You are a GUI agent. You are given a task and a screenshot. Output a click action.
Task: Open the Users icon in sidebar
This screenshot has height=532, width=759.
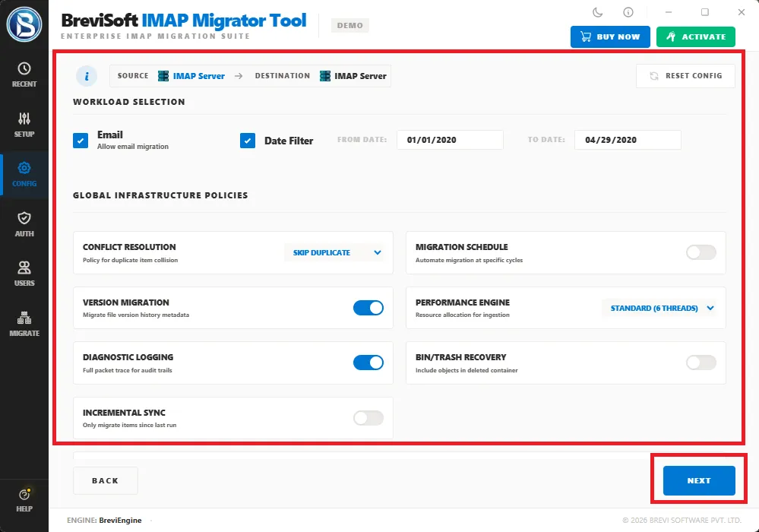click(24, 268)
